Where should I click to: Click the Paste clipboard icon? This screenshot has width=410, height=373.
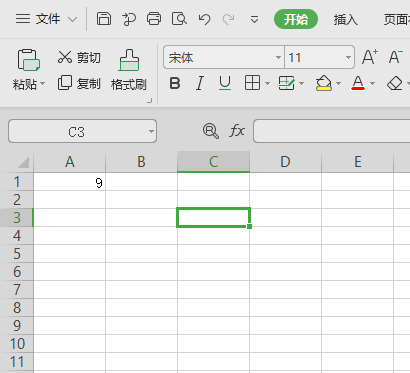[28, 60]
